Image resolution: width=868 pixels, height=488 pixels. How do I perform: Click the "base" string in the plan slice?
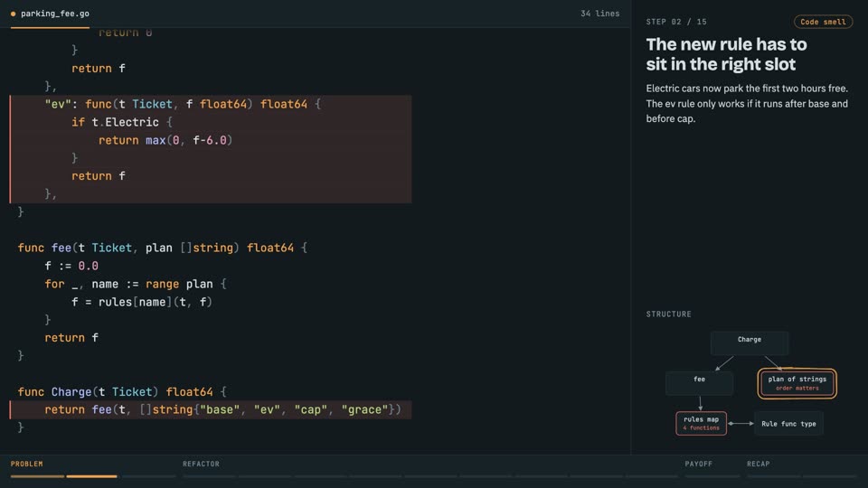pos(220,410)
